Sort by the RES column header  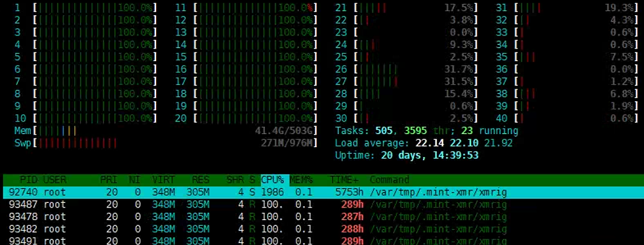click(x=201, y=180)
